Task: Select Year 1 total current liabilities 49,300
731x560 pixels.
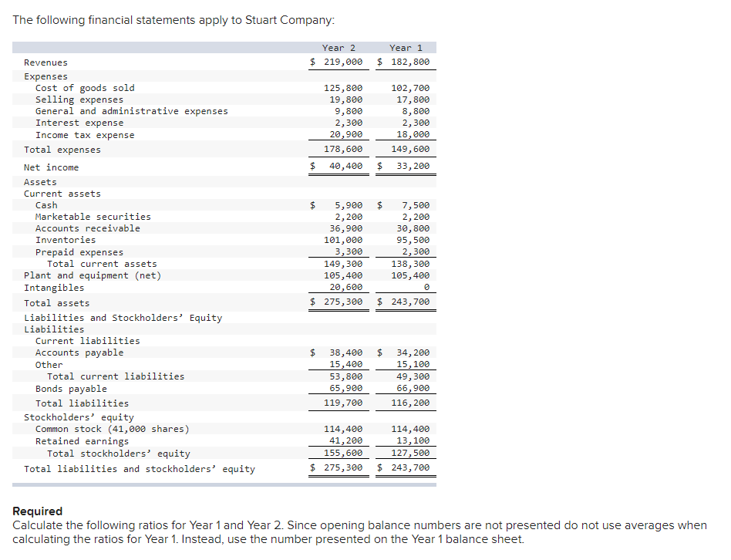Action: [413, 376]
